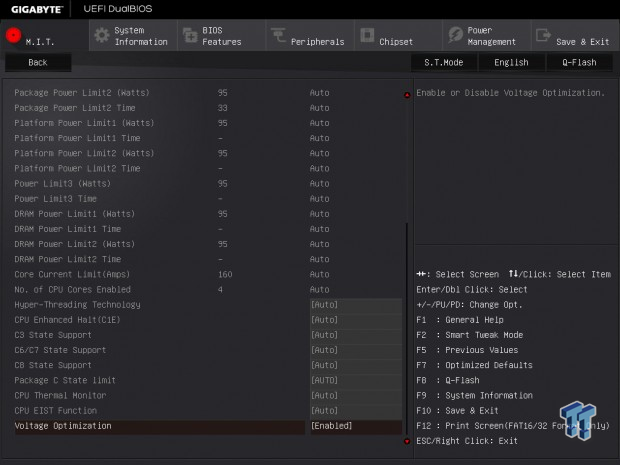Screen dimensions: 620x465
Task: Switch to S.T.Mode
Action: (x=444, y=62)
